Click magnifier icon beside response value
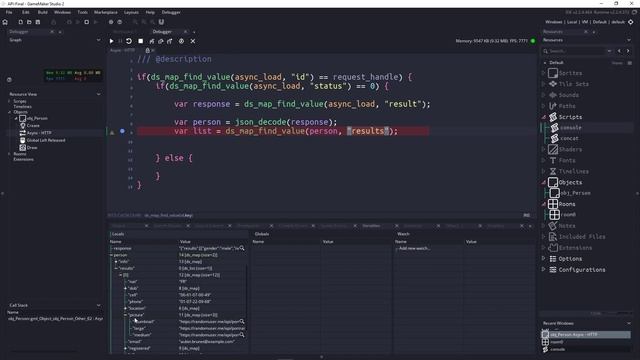 (242, 248)
